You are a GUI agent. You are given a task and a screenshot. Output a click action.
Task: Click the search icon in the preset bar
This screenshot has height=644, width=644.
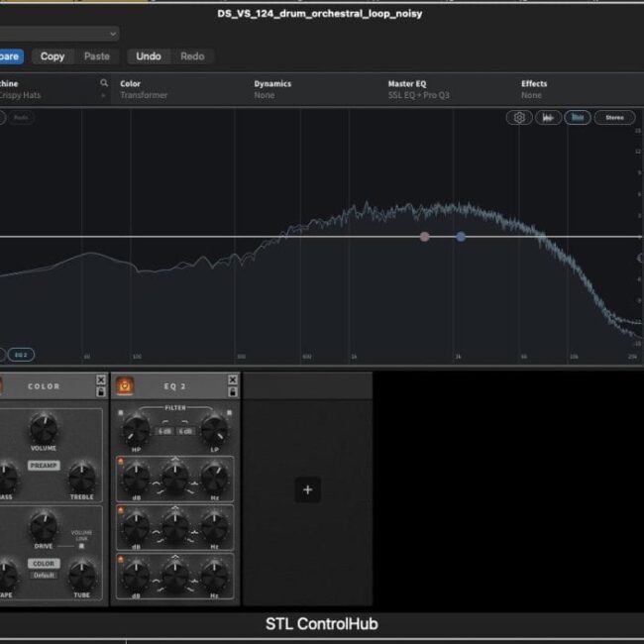pyautogui.click(x=104, y=84)
